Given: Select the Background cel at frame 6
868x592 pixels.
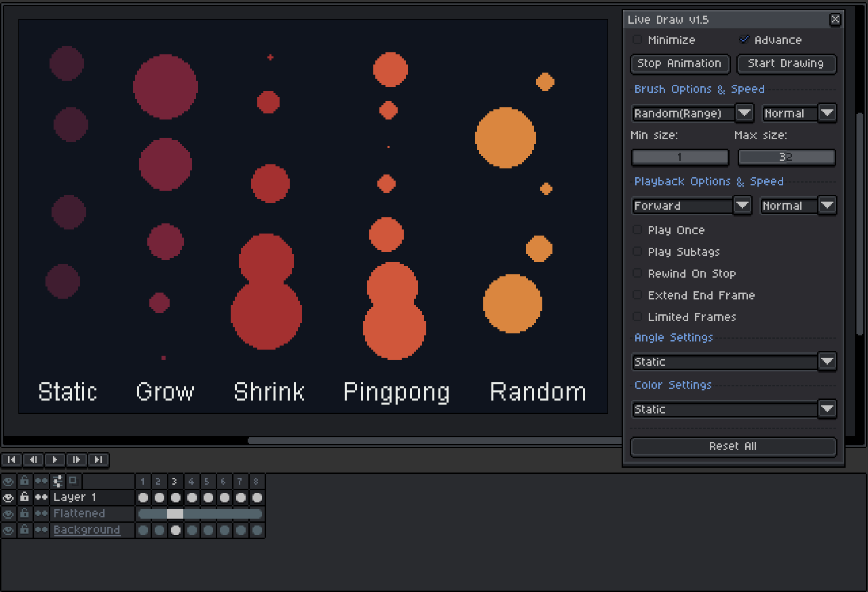Looking at the screenshot, I should [225, 530].
